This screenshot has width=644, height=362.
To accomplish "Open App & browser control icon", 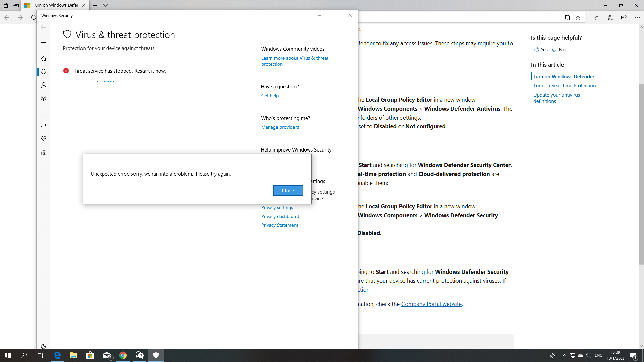I will (44, 112).
